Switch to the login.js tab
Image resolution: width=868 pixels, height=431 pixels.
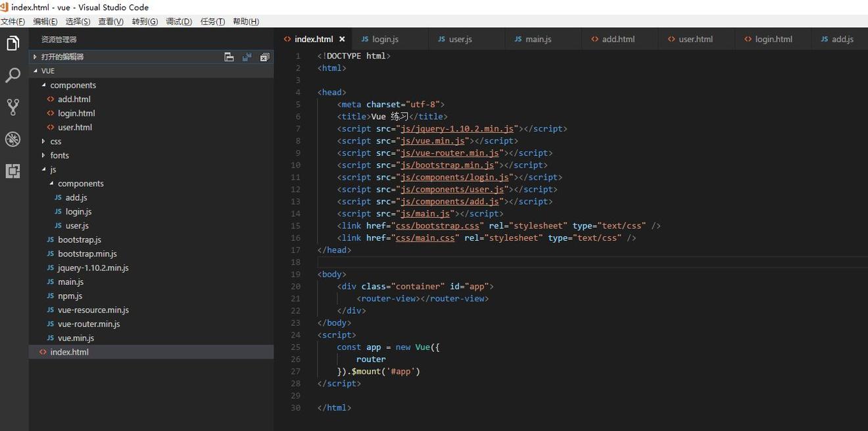coord(386,39)
